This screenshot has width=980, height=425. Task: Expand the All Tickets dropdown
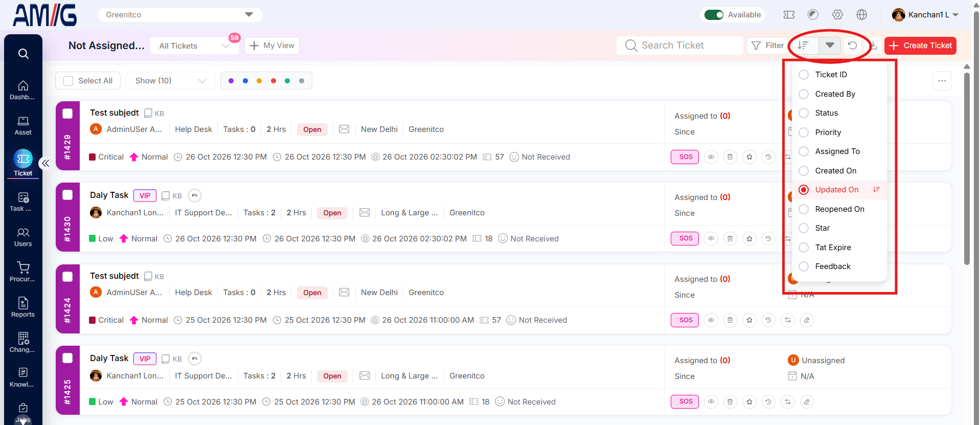click(x=194, y=46)
